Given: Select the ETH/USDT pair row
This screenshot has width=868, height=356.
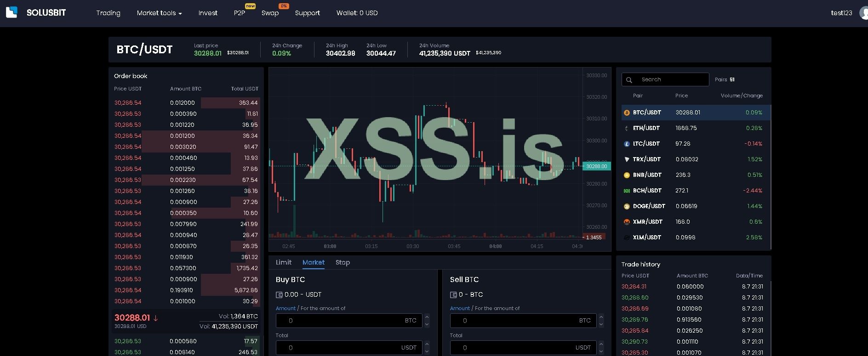Looking at the screenshot, I should point(696,128).
